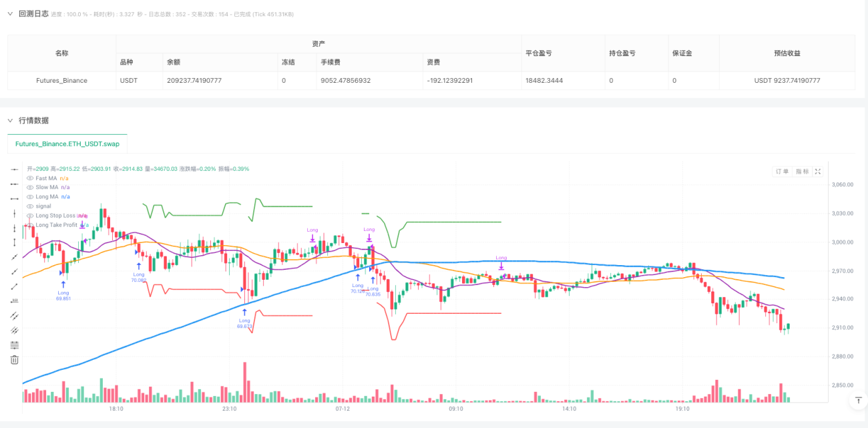Hide the Fast MA indicator

click(x=29, y=178)
